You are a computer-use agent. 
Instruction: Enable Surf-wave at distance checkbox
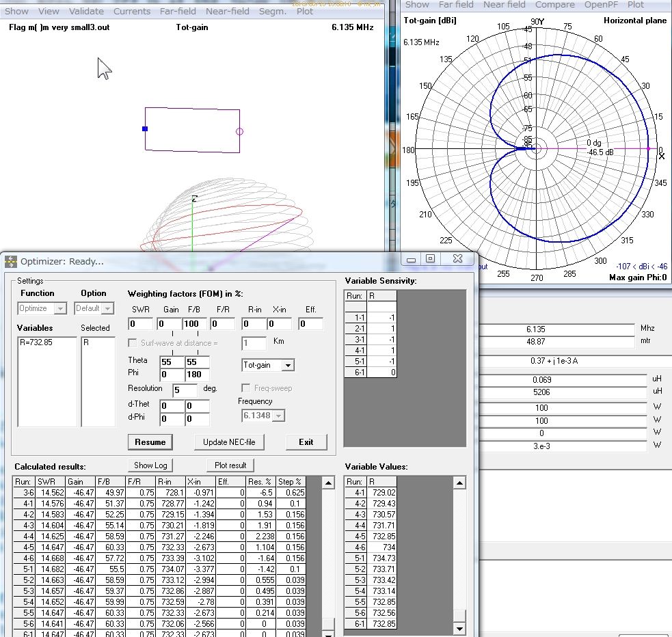coord(133,342)
